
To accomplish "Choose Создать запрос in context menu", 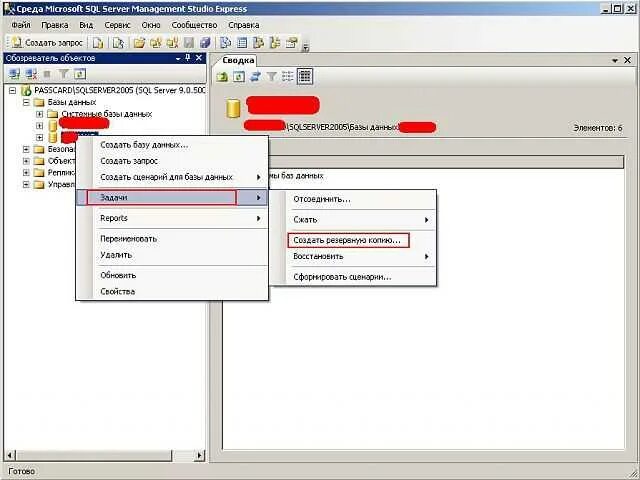I will click(173, 161).
